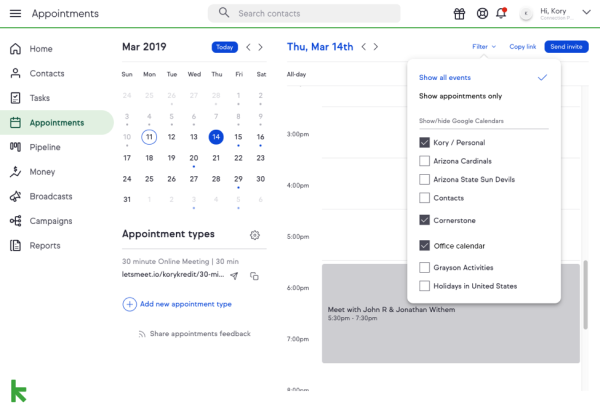Go to next month in mini calendar

pyautogui.click(x=261, y=47)
